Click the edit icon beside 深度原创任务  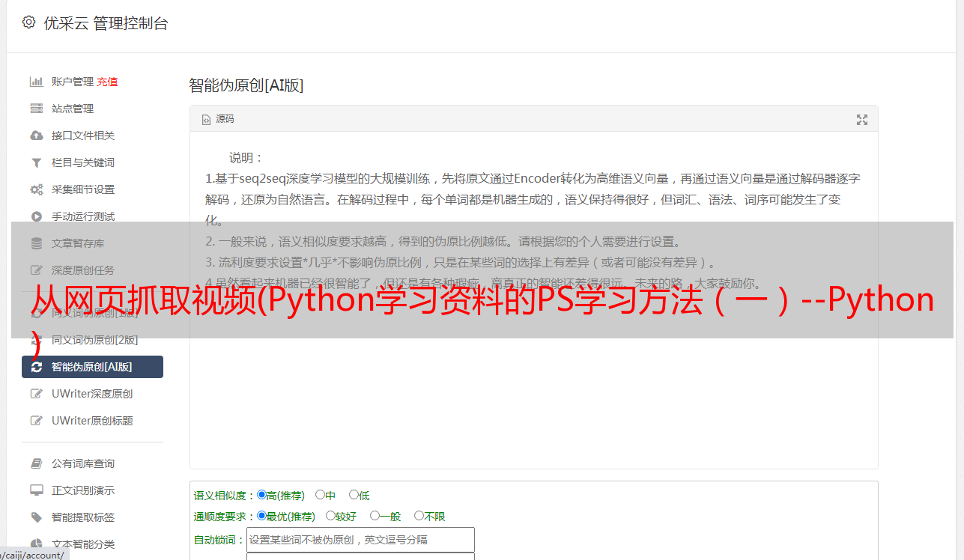point(36,270)
